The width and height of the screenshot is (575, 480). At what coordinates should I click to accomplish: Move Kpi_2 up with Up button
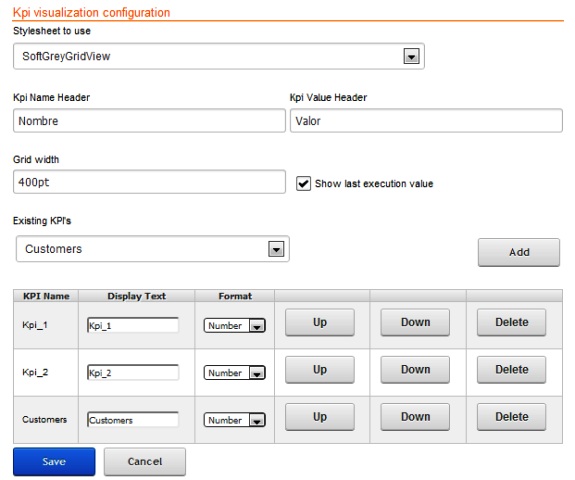click(x=320, y=370)
